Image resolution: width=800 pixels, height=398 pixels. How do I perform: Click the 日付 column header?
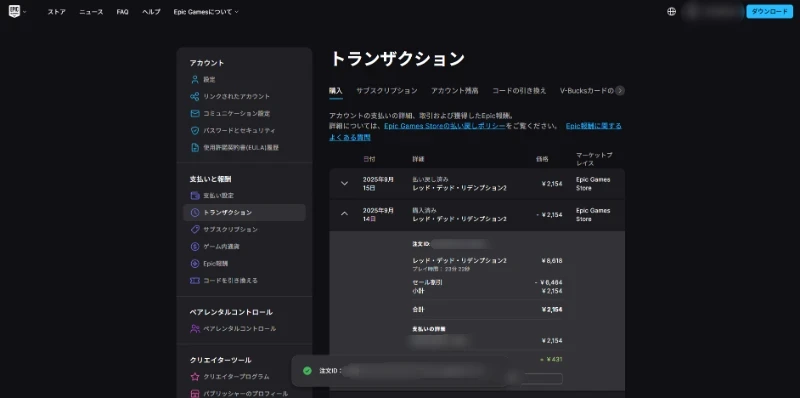[369, 159]
